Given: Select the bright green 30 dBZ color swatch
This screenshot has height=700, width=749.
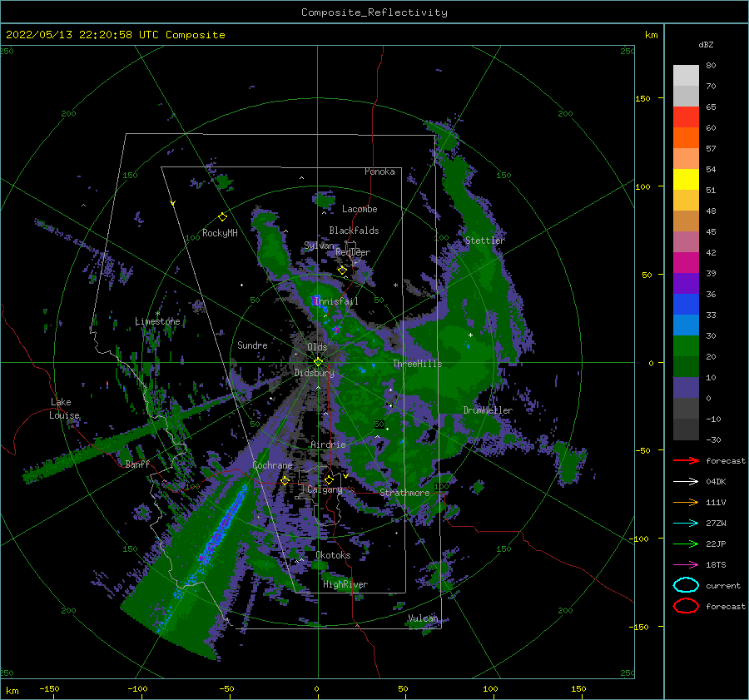Looking at the screenshot, I should click(x=686, y=346).
